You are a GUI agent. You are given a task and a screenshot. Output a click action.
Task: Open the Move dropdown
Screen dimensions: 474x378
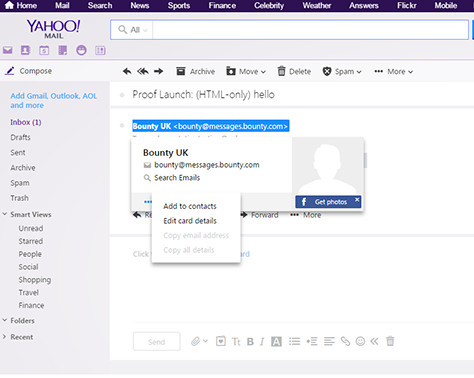(x=246, y=71)
